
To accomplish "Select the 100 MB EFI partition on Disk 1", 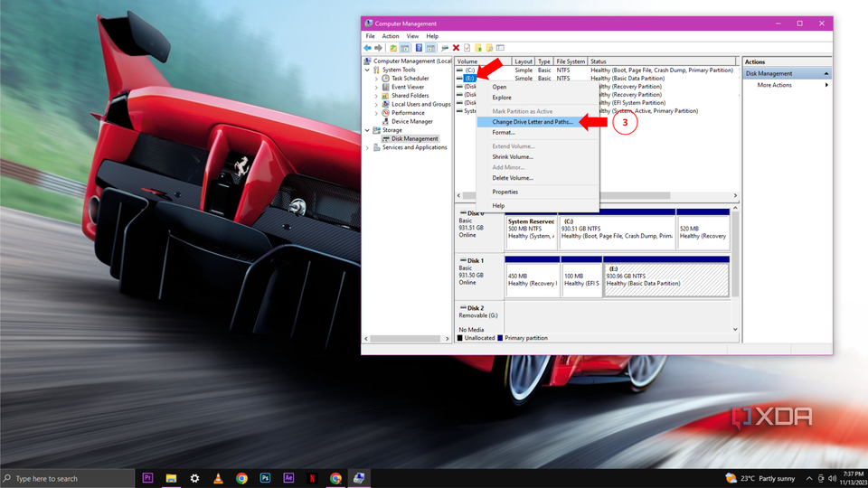I will tap(581, 277).
